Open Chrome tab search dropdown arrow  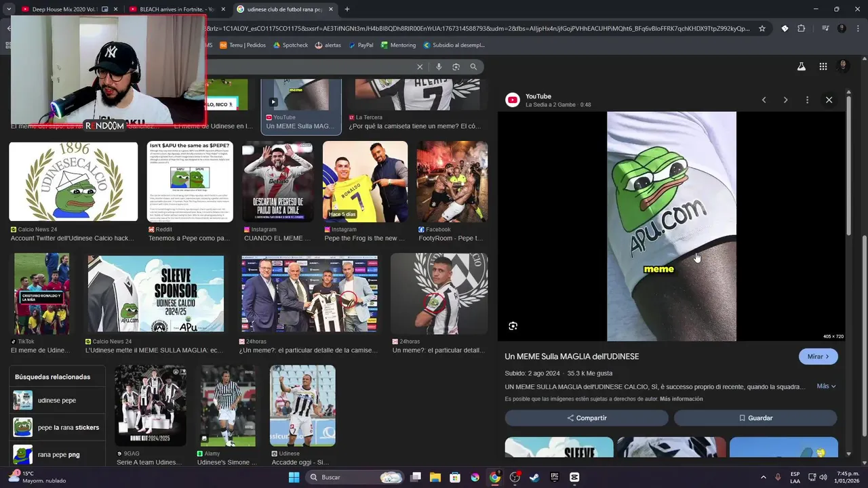click(x=8, y=9)
